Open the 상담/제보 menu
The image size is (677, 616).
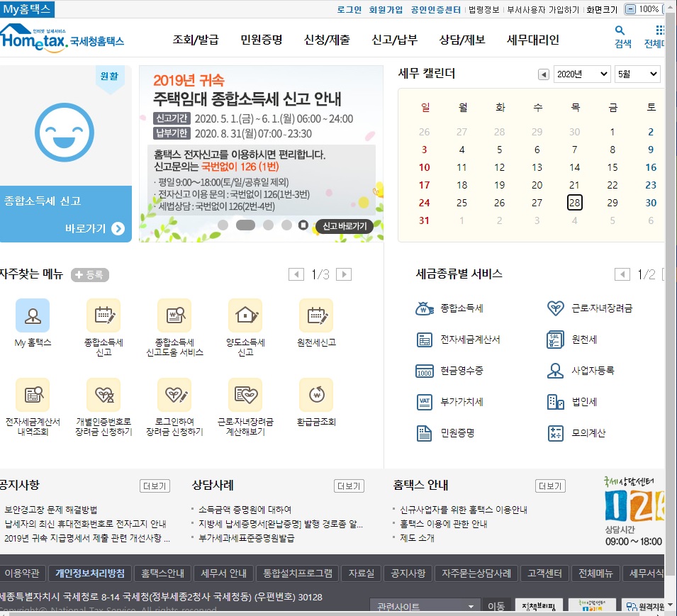[x=462, y=40]
